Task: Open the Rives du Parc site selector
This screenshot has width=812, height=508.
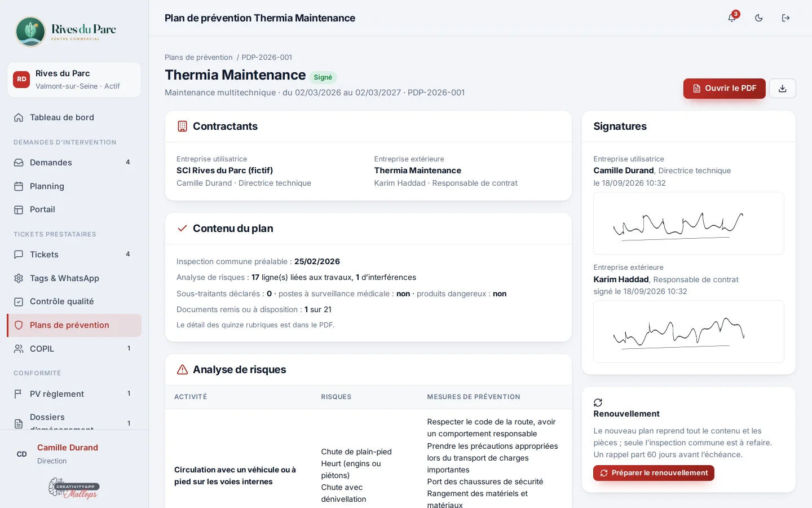Action: tap(74, 80)
